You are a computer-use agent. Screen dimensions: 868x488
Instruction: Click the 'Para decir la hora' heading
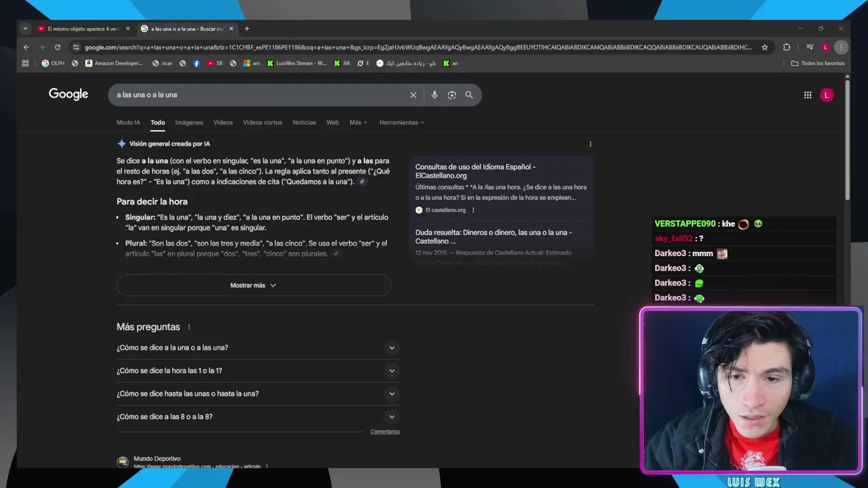[x=152, y=201]
